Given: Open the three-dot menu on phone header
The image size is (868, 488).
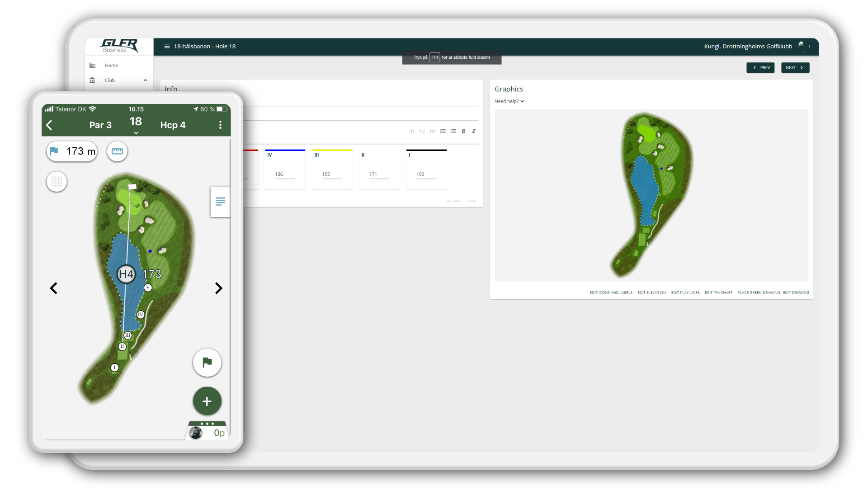Looking at the screenshot, I should (x=220, y=125).
